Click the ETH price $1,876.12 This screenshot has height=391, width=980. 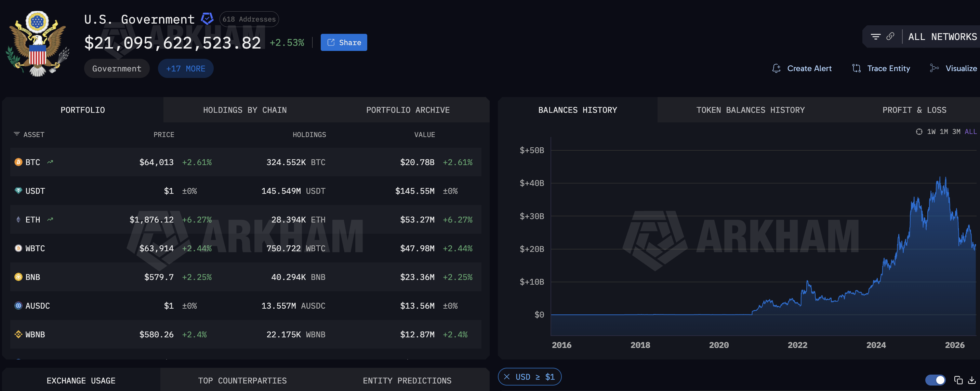pos(151,219)
